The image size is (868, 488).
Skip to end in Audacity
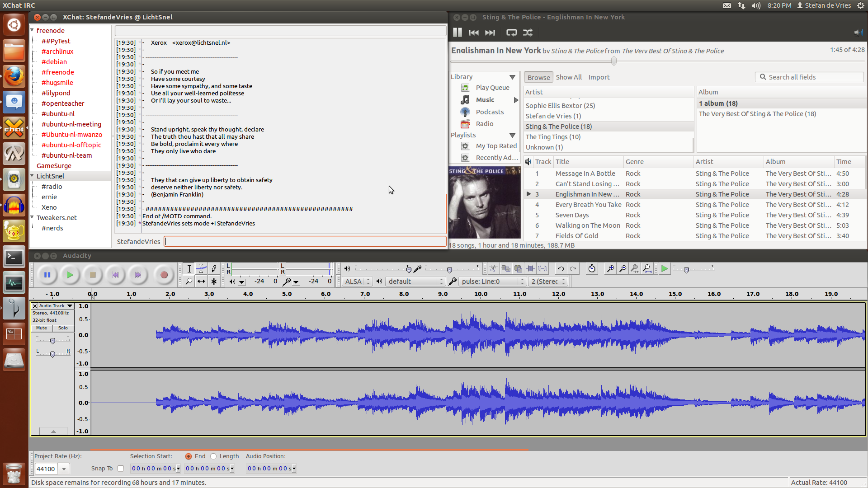(x=138, y=275)
